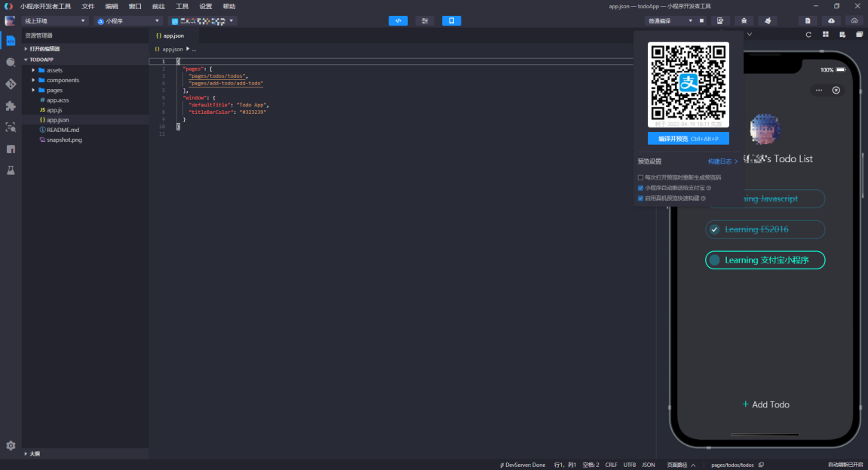868x470 pixels.
Task: Collapse the TODOAPP project tree
Action: [x=84, y=60]
